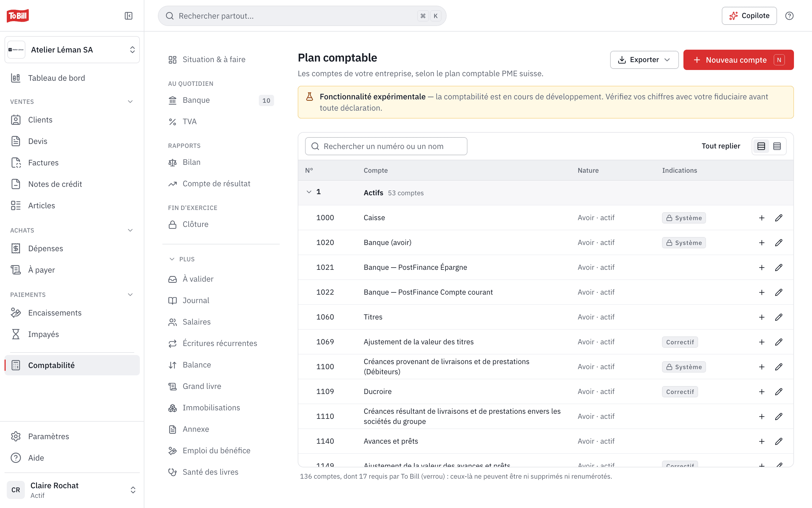Click the To Bill logo
This screenshot has height=508, width=812.
pyautogui.click(x=18, y=16)
